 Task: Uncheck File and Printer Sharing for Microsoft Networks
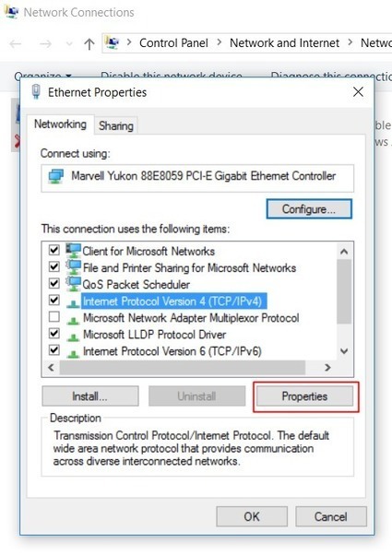[53, 266]
